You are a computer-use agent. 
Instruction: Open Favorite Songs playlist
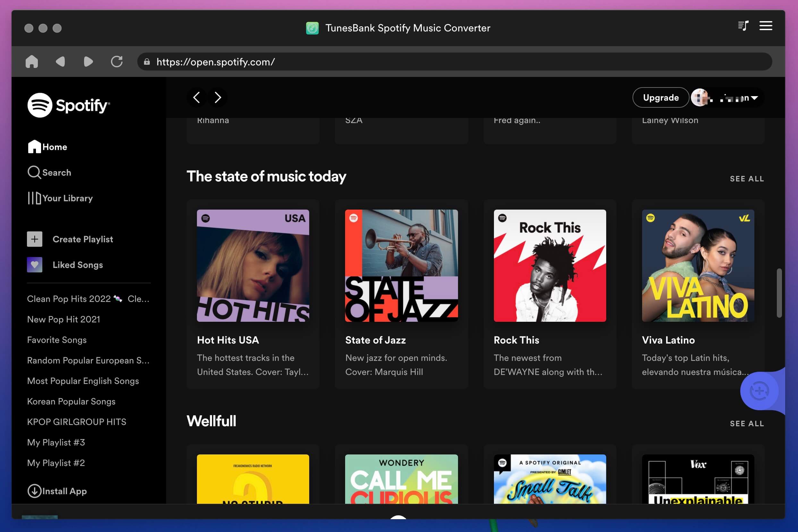(x=57, y=340)
